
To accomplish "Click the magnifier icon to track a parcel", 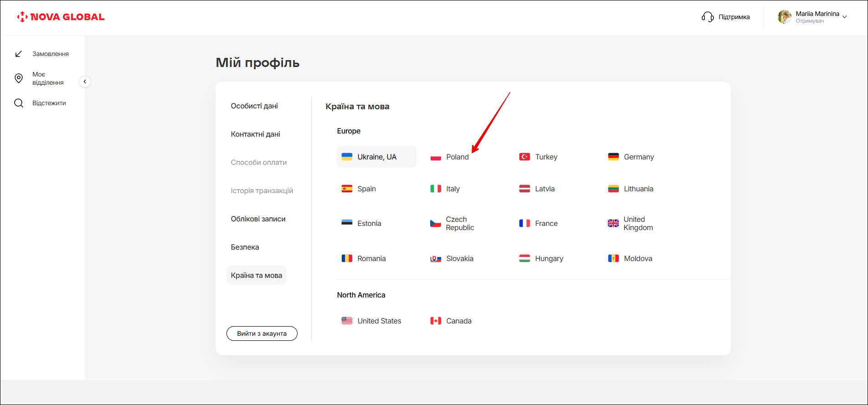I will tap(19, 103).
